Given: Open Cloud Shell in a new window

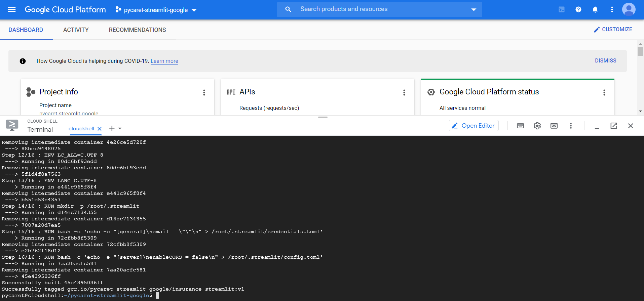Looking at the screenshot, I should click(x=613, y=126).
